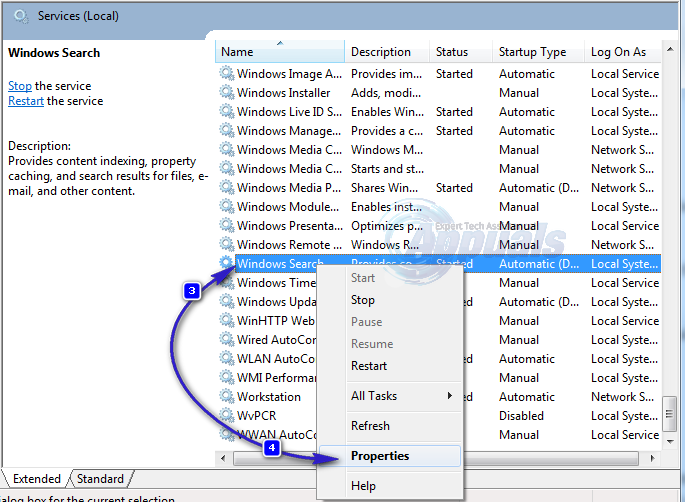
Task: Switch to the Standard tab
Action: (x=100, y=479)
